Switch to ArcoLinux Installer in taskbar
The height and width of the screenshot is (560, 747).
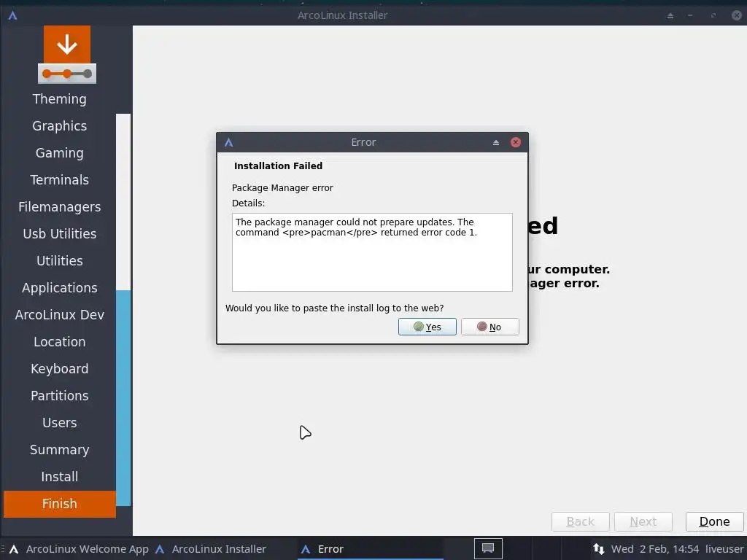pos(211,549)
